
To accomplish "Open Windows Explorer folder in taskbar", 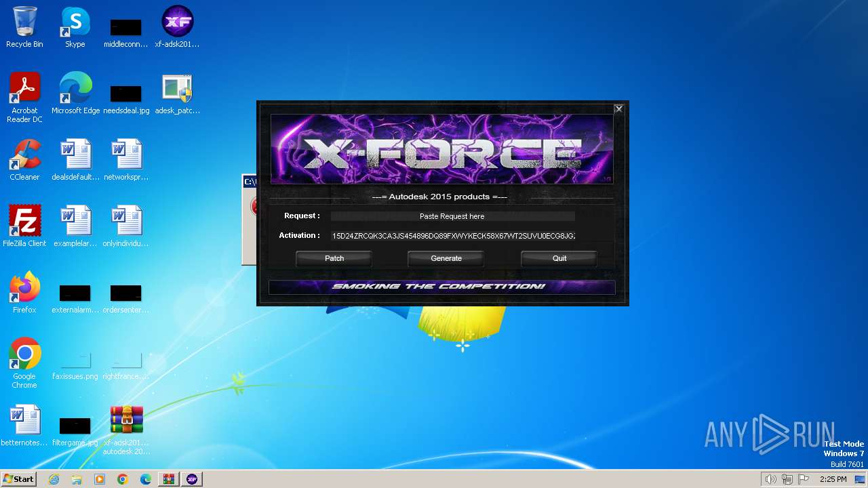I will coord(77,479).
